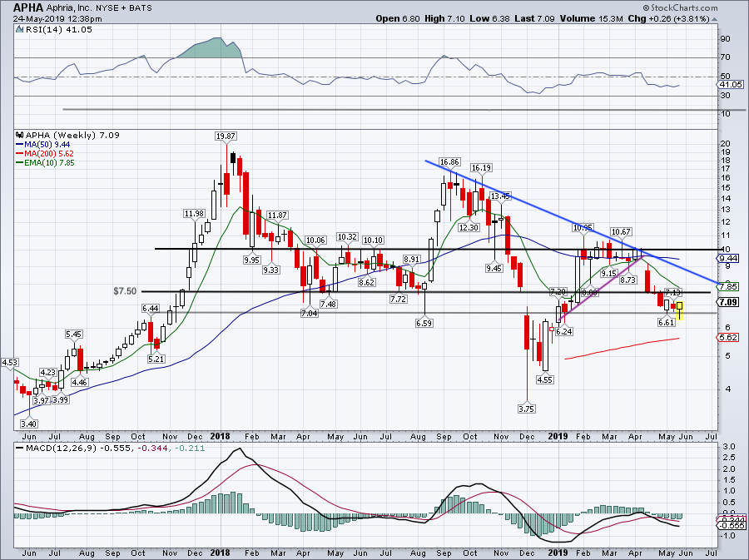Click the 7.09 last price tag on right axis

(729, 302)
